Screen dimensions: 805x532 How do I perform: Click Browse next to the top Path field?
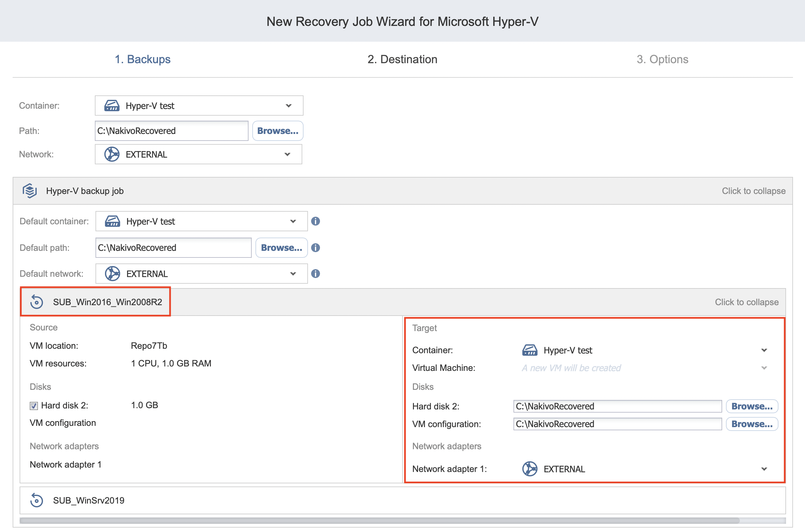point(278,130)
